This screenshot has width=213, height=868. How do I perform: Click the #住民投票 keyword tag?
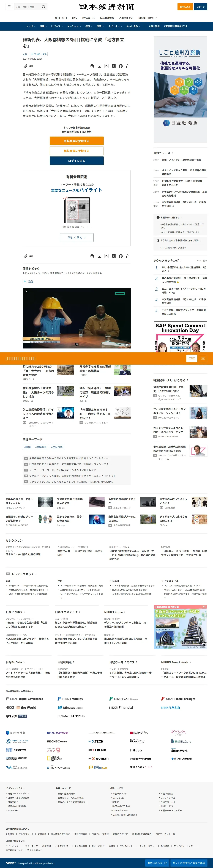point(57,447)
